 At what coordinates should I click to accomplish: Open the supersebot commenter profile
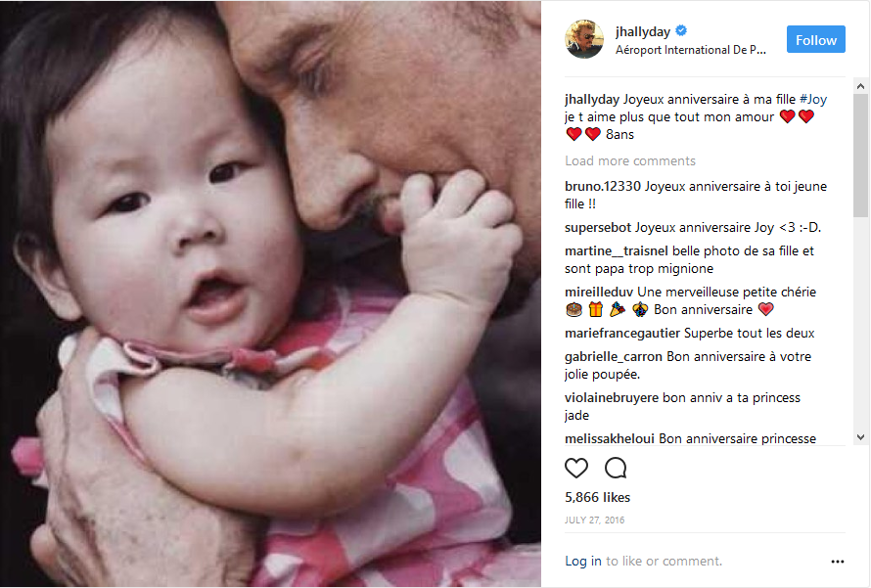tap(598, 228)
